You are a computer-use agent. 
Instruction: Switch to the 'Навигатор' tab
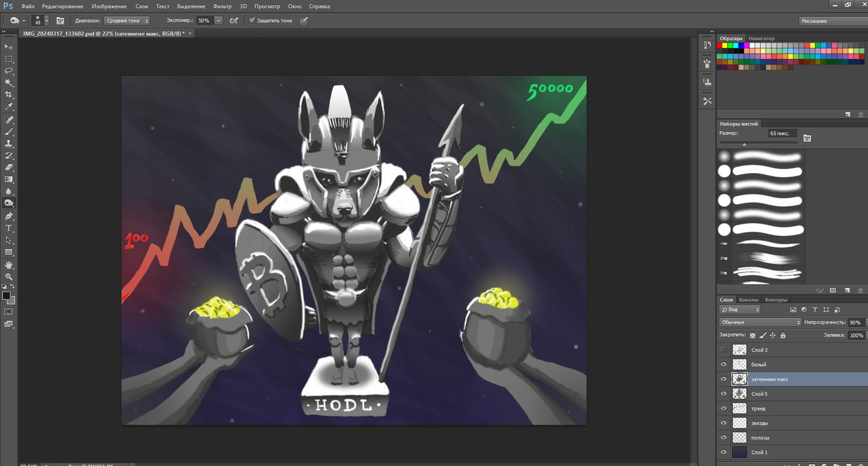pyautogui.click(x=762, y=39)
